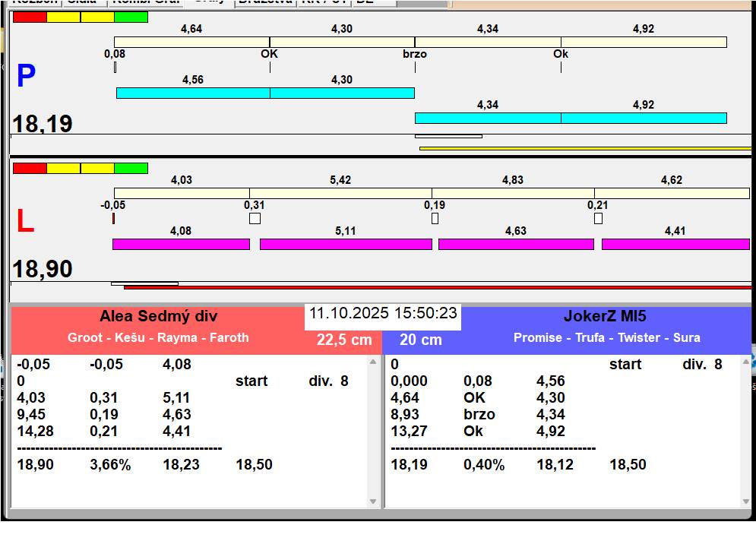Image resolution: width=756 pixels, height=544 pixels.
Task: Click the green light segment in lane P
Action: 131,17
